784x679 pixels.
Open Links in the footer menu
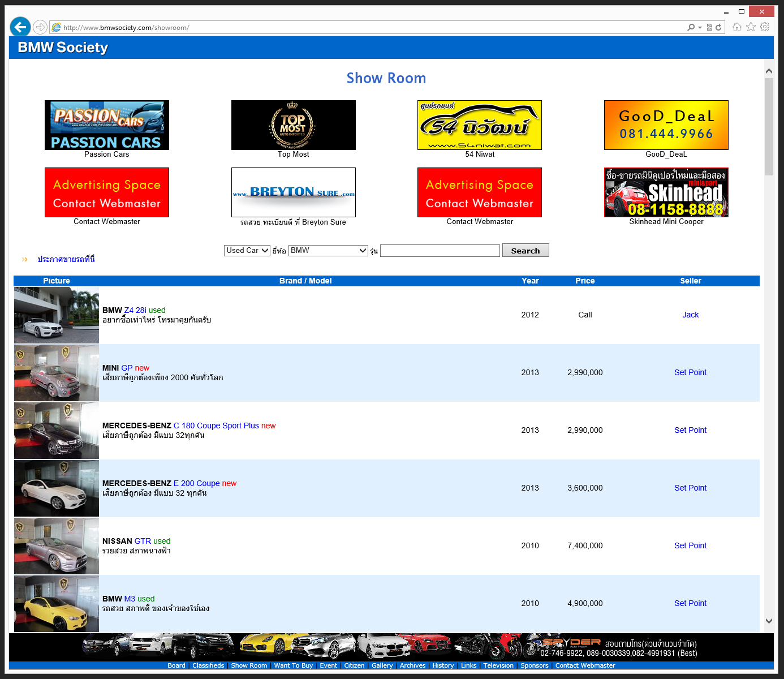469,665
